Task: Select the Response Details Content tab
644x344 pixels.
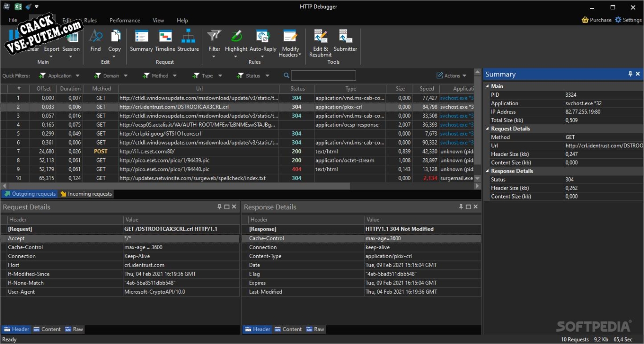Action: coord(288,329)
